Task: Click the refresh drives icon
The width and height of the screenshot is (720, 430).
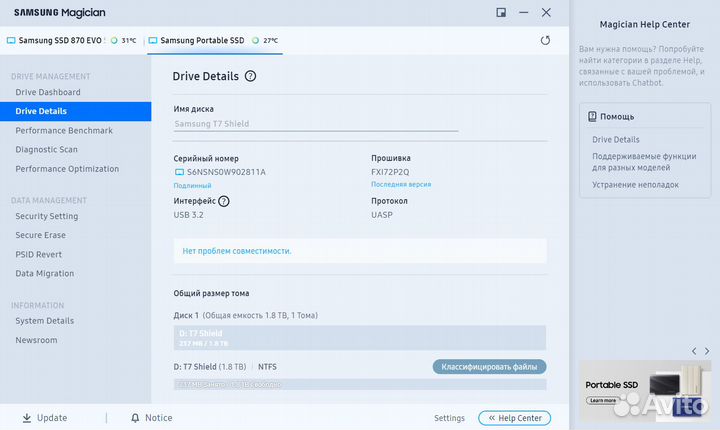Action: [545, 40]
